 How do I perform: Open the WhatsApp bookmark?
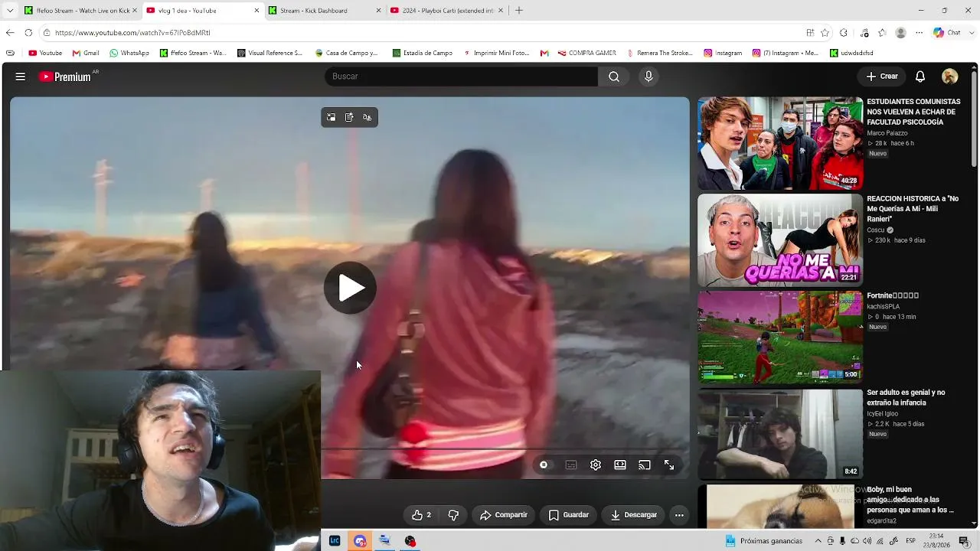pos(129,54)
